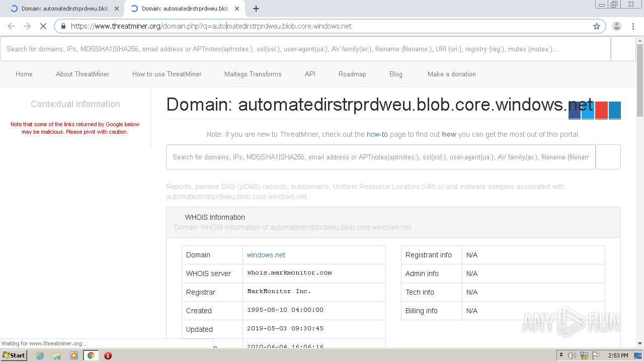Open the Chrome profile avatar
644x362 pixels.
(617, 26)
